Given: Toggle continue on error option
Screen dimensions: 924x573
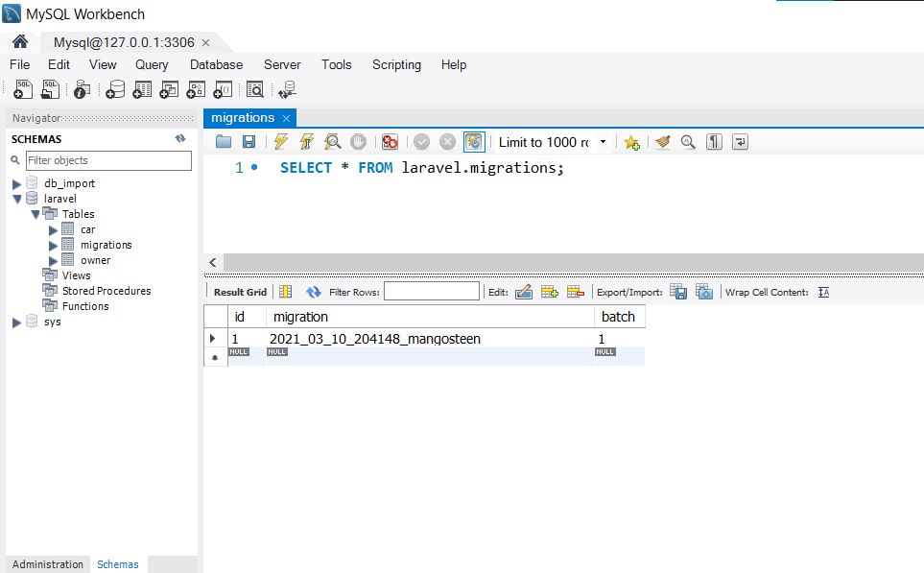Looking at the screenshot, I should pos(390,141).
